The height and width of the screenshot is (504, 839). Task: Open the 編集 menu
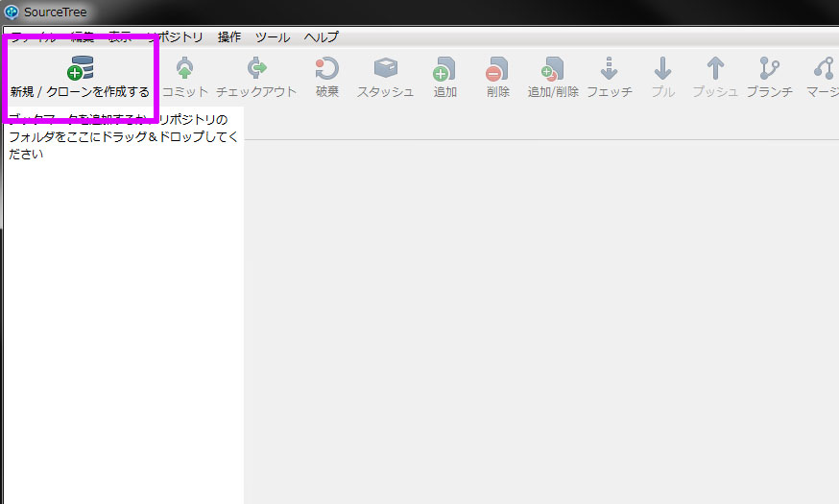83,36
